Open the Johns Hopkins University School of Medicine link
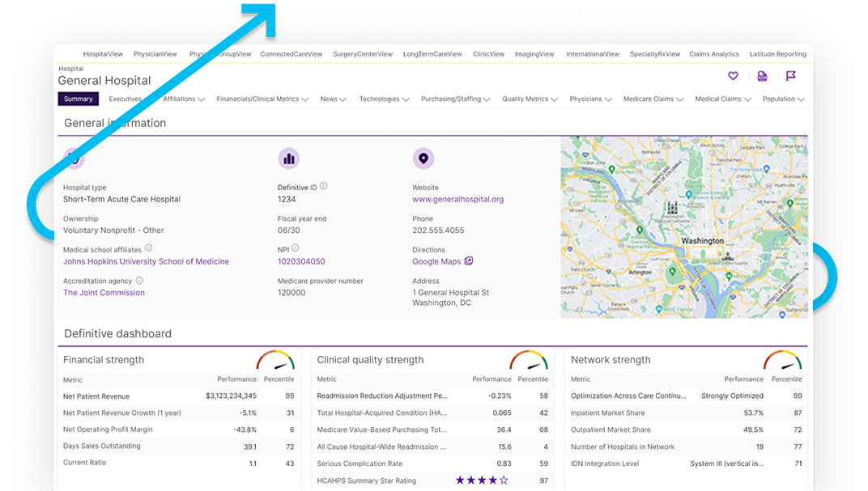 pos(146,261)
